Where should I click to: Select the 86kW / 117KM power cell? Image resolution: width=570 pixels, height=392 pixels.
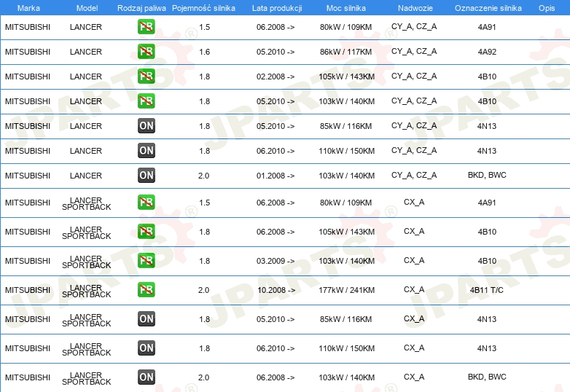pyautogui.click(x=345, y=52)
